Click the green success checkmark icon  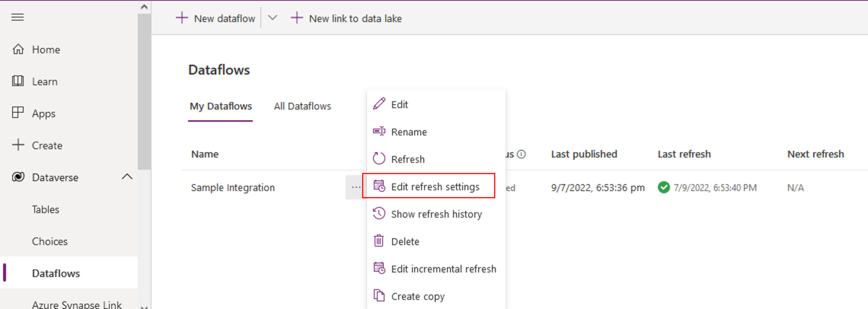[664, 187]
